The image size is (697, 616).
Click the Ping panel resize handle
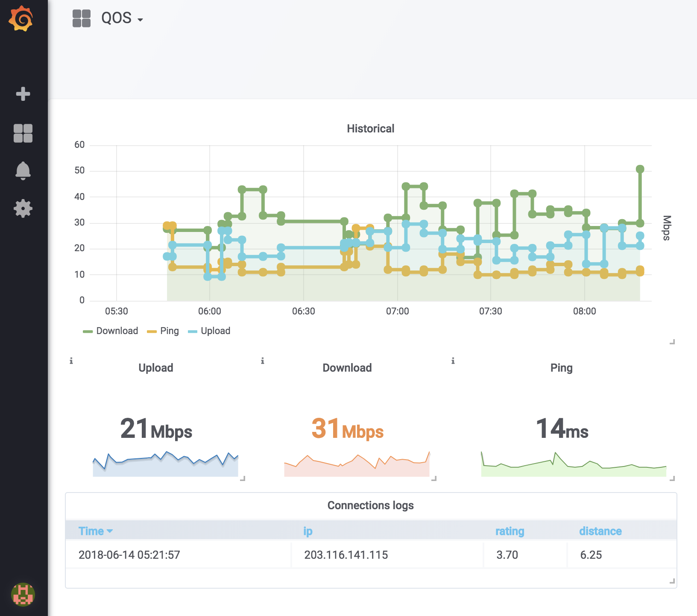(x=672, y=478)
